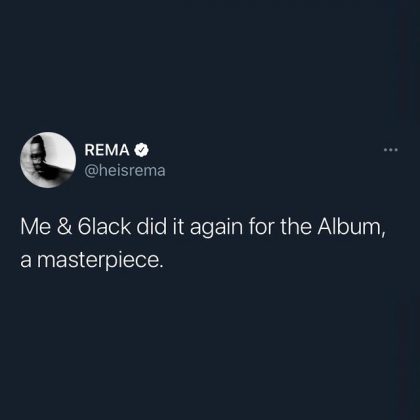The image size is (420, 420).
Task: View the circular avatar beside REMA
Action: click(x=48, y=160)
